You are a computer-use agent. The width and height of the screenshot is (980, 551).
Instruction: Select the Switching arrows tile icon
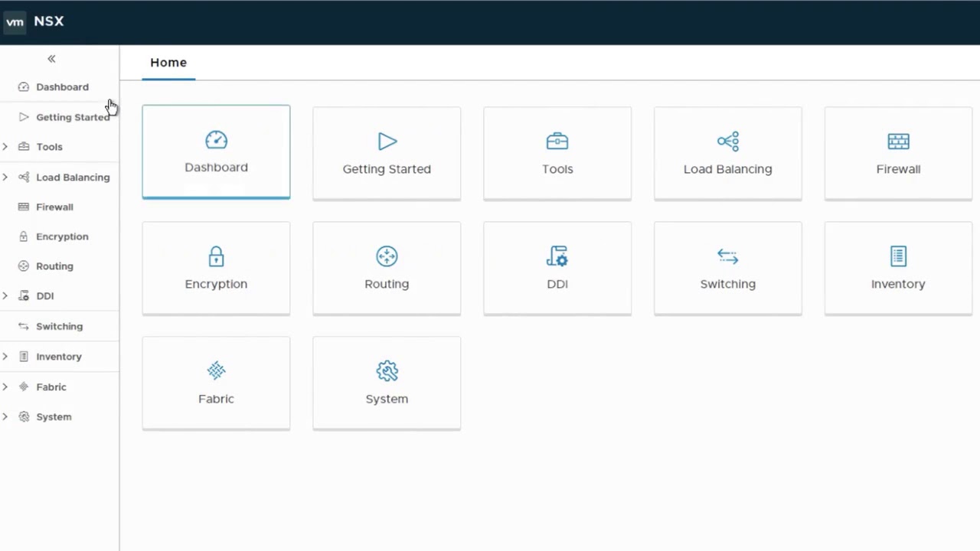[727, 256]
